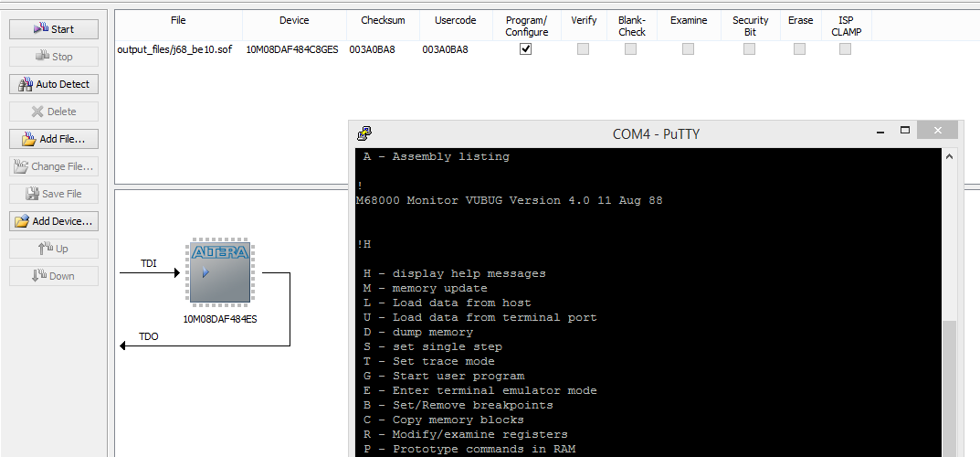
Task: Click the Change File button
Action: click(x=54, y=166)
